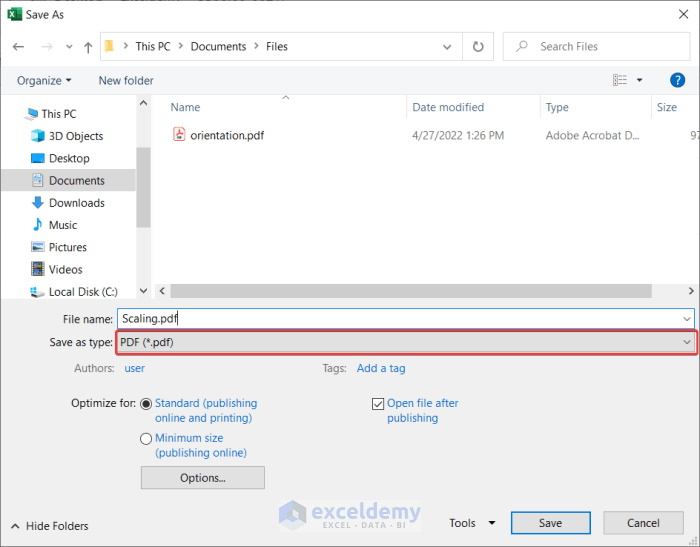
Task: Click into the Search Files box
Action: [x=596, y=46]
